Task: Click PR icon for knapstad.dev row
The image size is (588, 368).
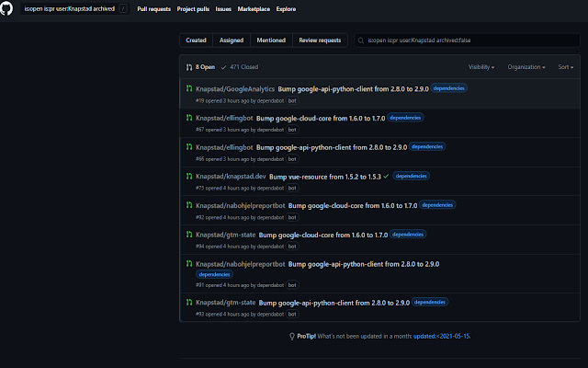Action: (189, 176)
